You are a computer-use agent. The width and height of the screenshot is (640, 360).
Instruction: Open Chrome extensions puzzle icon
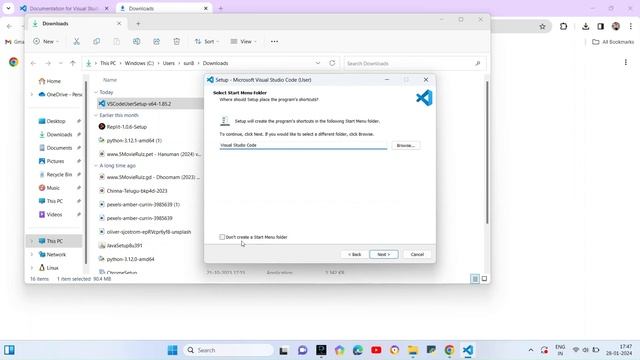click(x=564, y=27)
